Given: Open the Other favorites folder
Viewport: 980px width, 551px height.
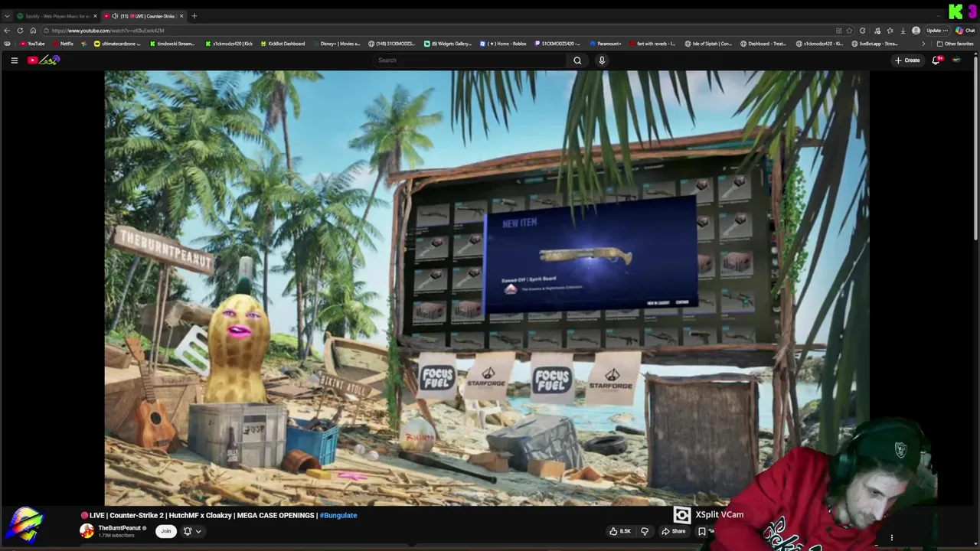Looking at the screenshot, I should tap(955, 44).
